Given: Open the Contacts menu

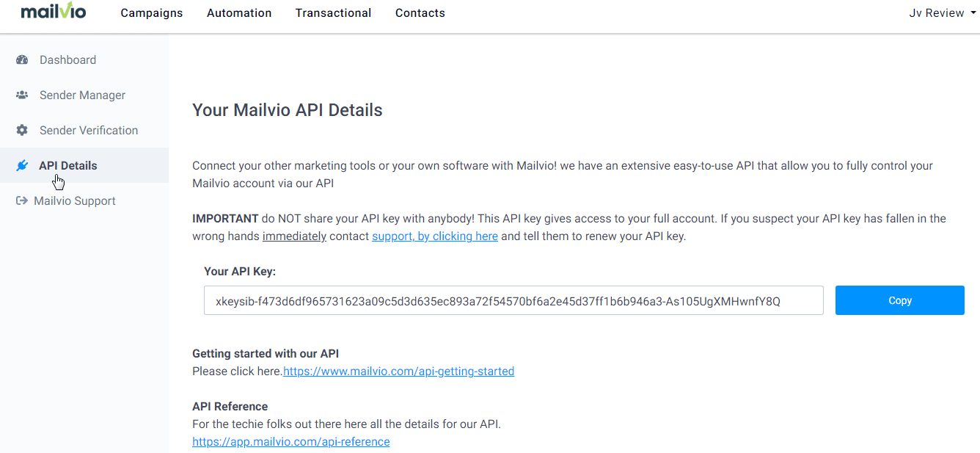Looking at the screenshot, I should pyautogui.click(x=420, y=13).
